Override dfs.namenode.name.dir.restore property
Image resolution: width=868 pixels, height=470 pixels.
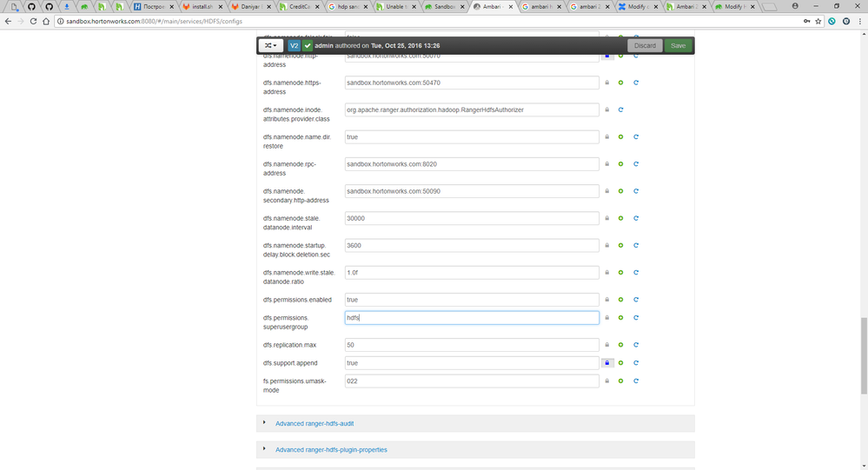(620, 136)
